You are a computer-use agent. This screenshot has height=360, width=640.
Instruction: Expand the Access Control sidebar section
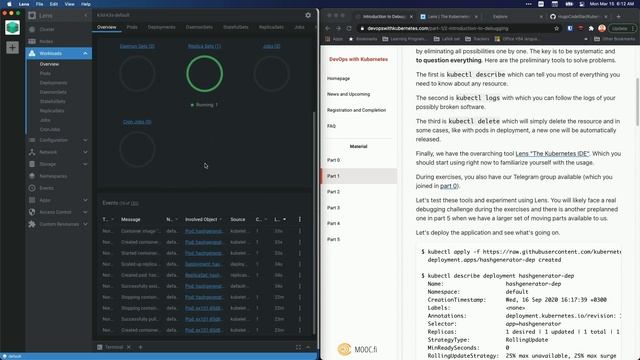[85, 212]
